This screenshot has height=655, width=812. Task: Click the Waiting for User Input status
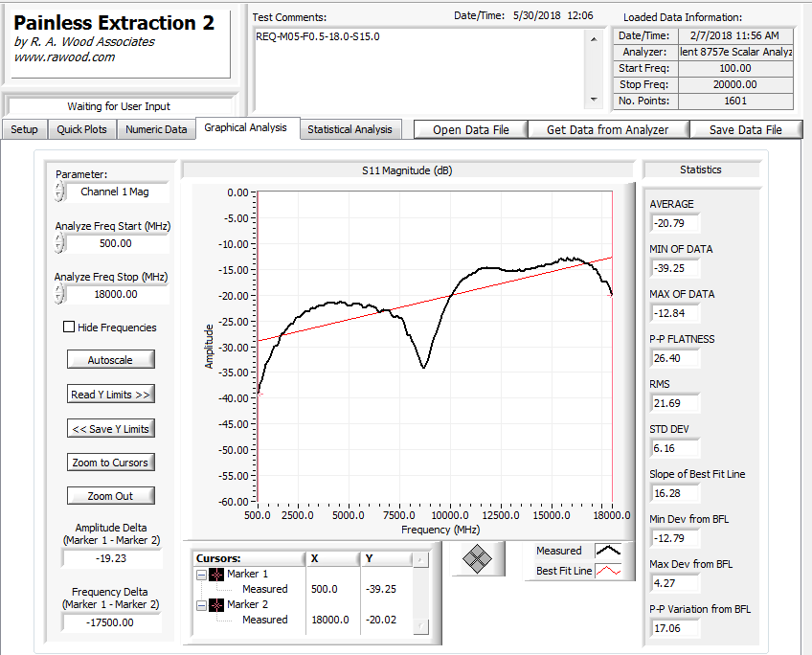coord(119,106)
